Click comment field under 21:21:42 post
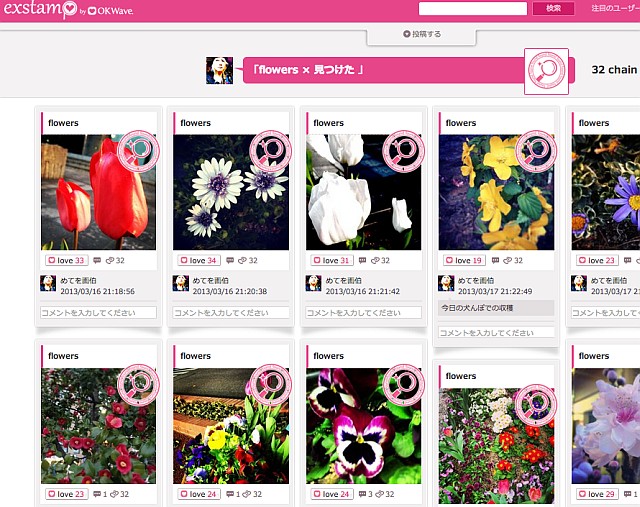The height and width of the screenshot is (507, 640). point(364,313)
